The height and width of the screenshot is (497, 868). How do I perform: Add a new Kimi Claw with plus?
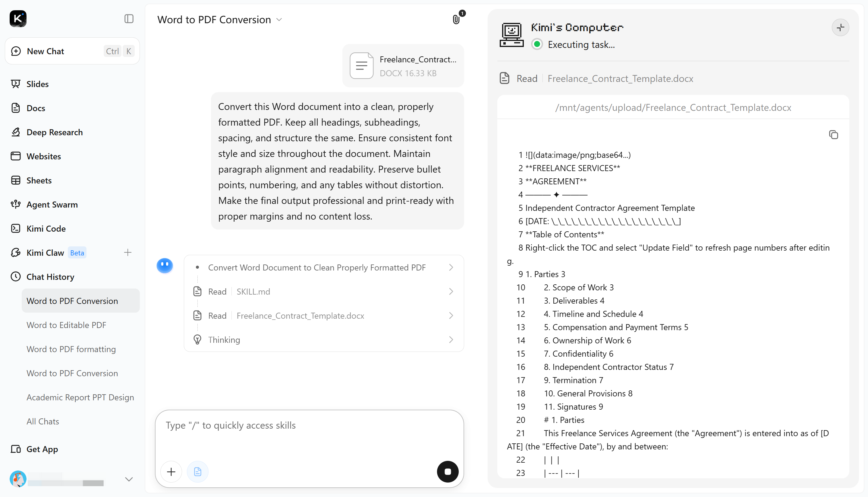(128, 252)
